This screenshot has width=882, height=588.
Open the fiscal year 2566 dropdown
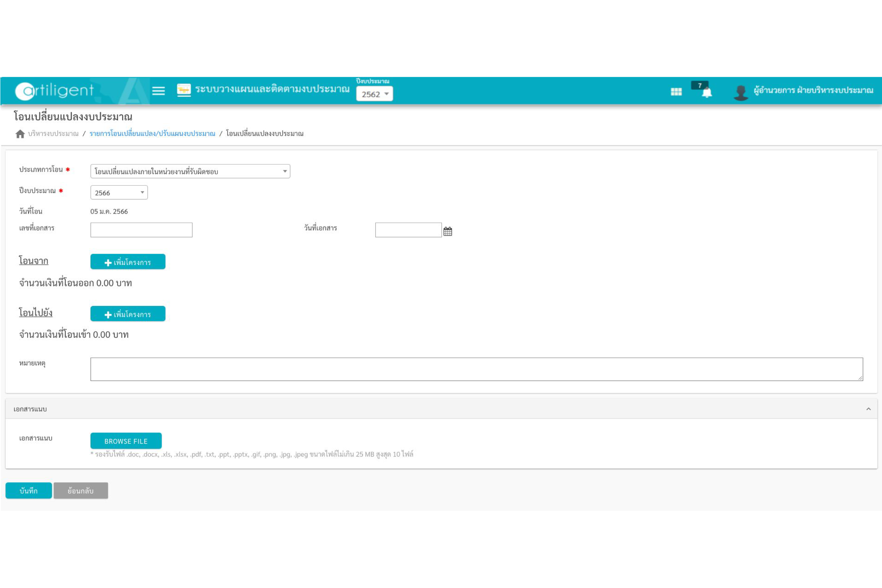tap(119, 193)
